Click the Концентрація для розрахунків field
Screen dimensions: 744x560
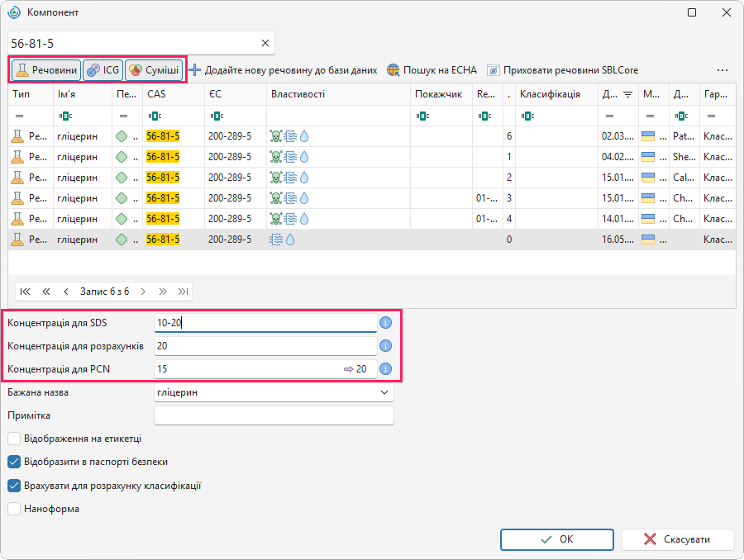pos(265,346)
